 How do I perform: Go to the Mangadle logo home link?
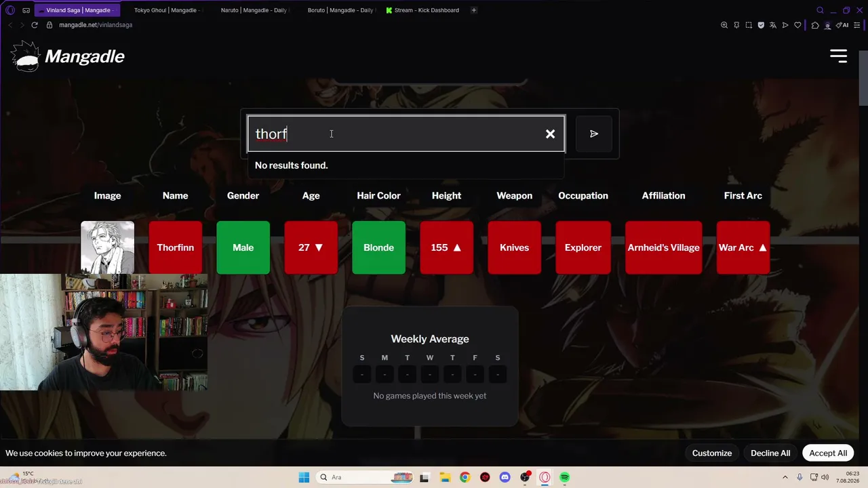(68, 56)
